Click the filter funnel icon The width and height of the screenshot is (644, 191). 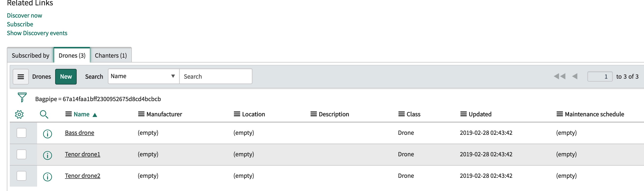pos(22,97)
